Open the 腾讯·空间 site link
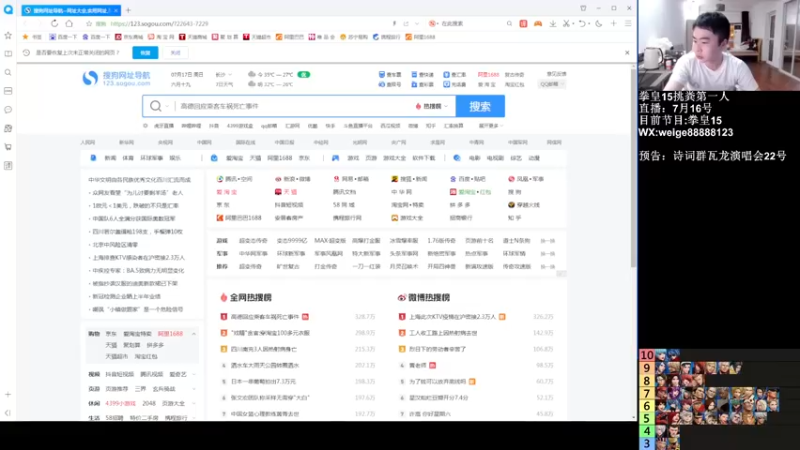800x450 pixels. pos(235,179)
